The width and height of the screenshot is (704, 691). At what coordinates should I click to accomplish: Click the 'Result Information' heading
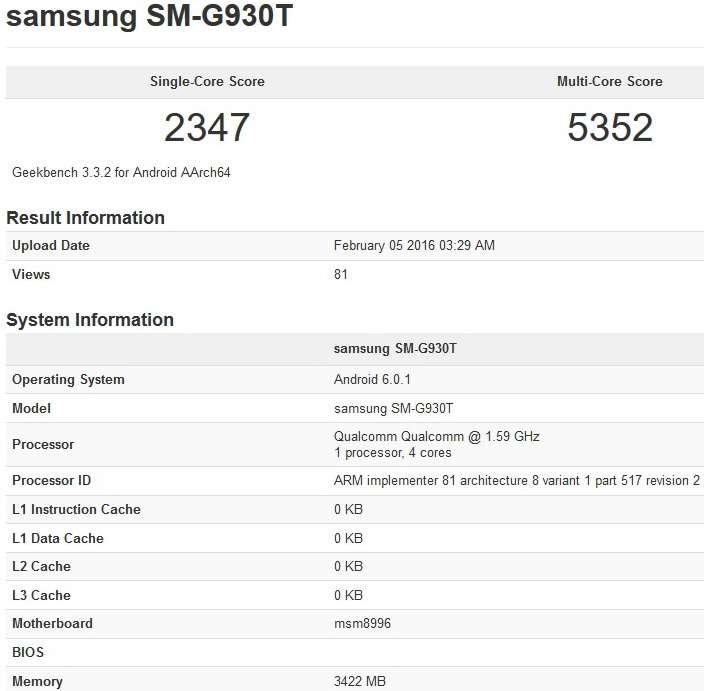[x=85, y=218]
